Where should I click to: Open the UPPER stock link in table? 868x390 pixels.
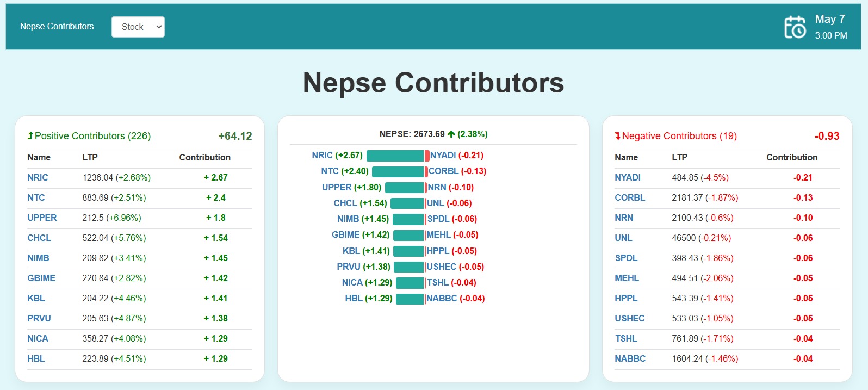pos(42,218)
